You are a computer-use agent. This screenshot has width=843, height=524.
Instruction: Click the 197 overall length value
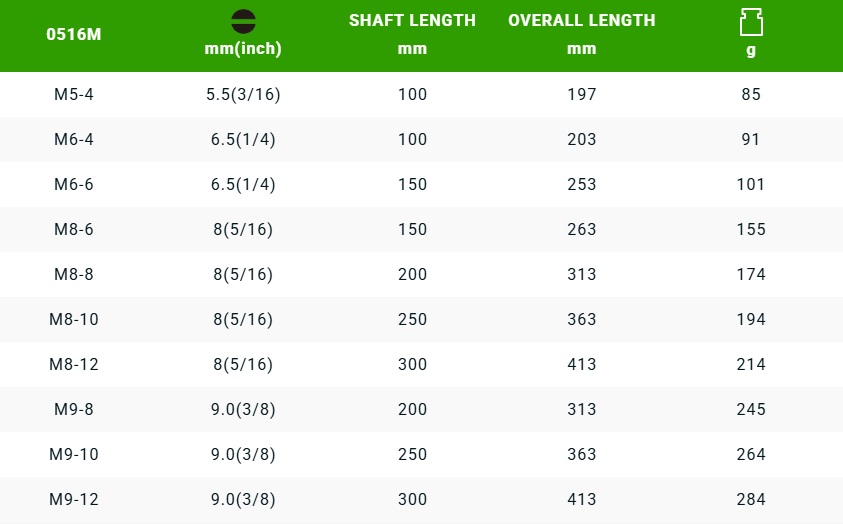click(581, 95)
